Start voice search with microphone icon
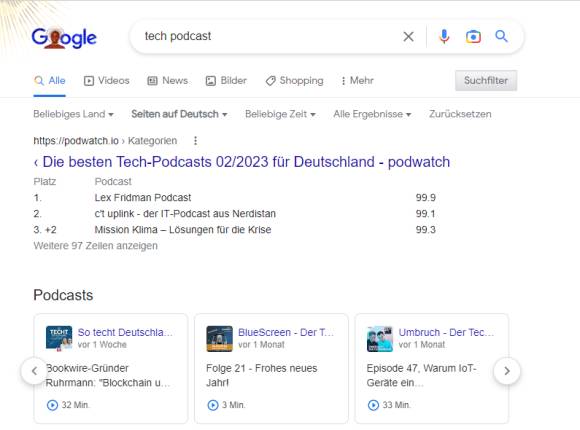The height and width of the screenshot is (430, 580). pos(444,36)
